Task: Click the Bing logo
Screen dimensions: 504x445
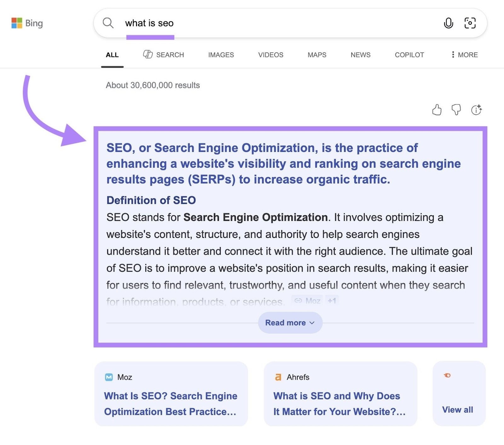Action: pyautogui.click(x=27, y=23)
